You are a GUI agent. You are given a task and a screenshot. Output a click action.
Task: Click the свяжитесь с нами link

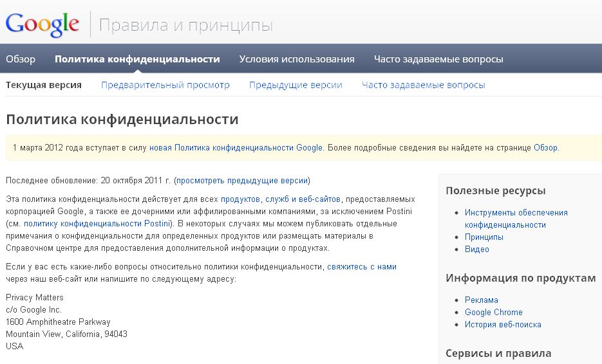point(361,266)
